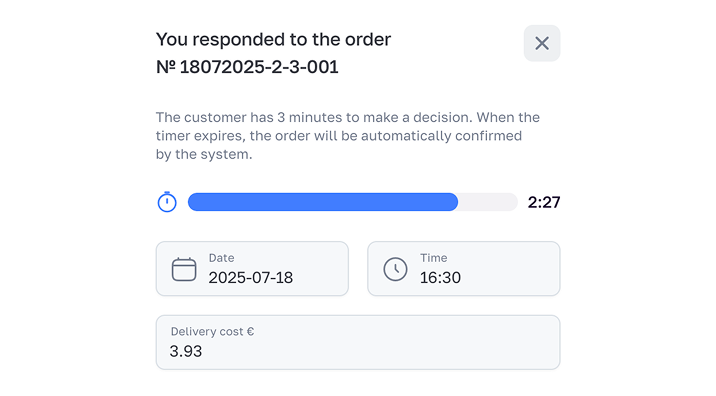Image resolution: width=716 pixels, height=396 pixels.
Task: Select the Date field showing 2025-07-18
Action: tap(252, 269)
